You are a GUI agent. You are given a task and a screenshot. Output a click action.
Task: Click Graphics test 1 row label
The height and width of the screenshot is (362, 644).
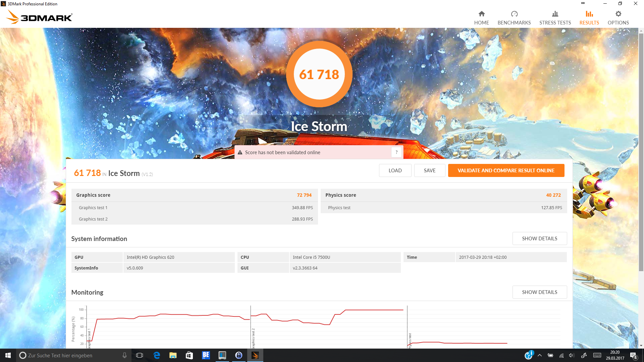[x=93, y=208]
